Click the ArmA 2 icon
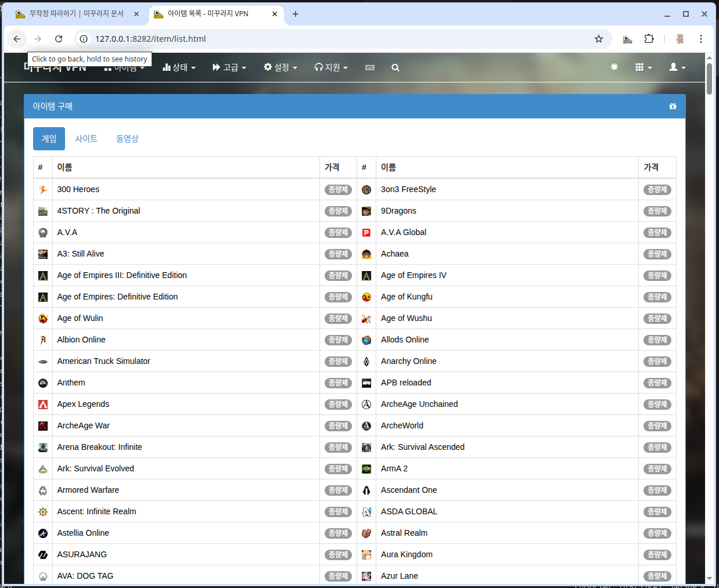Screen dimensions: 719x588 pyautogui.click(x=366, y=469)
